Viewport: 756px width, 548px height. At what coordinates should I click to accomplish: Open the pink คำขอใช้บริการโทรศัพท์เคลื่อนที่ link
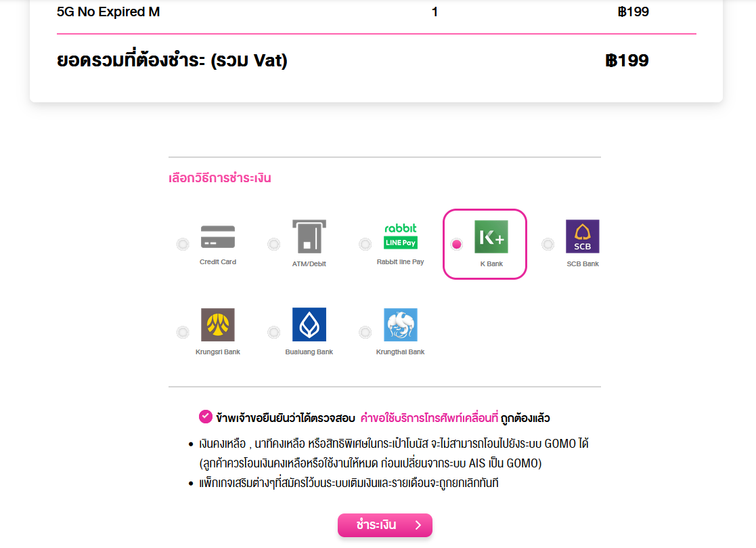(429, 418)
